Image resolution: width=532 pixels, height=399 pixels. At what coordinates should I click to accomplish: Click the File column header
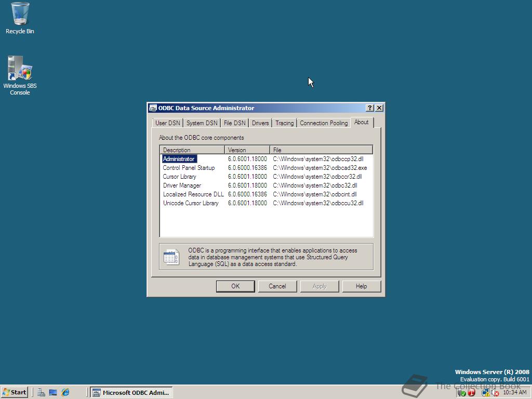point(321,150)
